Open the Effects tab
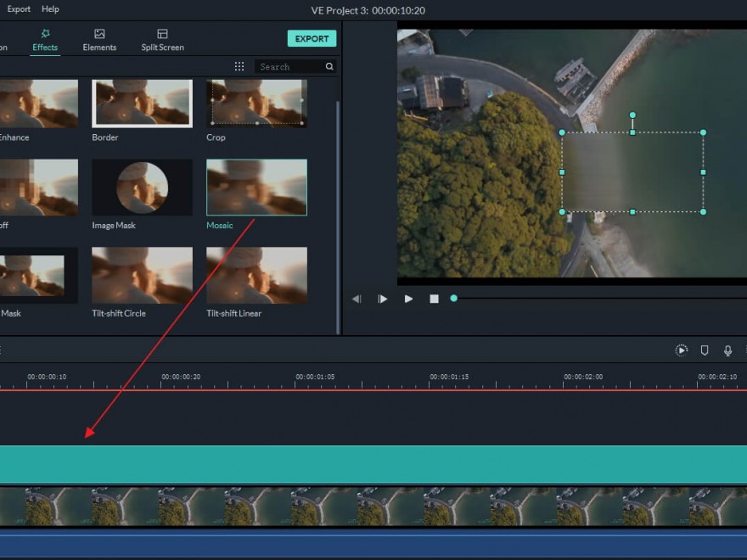Screen dimensions: 747x560 [45, 40]
